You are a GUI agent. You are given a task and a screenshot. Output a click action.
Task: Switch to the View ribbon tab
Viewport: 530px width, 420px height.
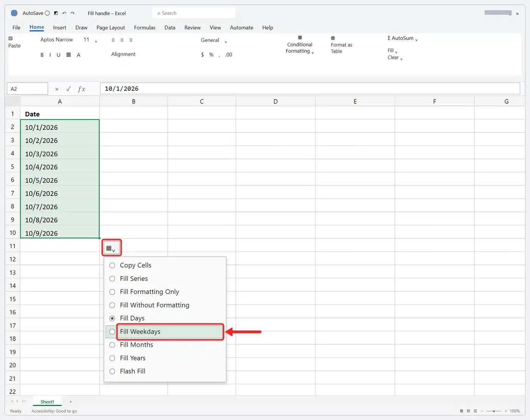(215, 28)
